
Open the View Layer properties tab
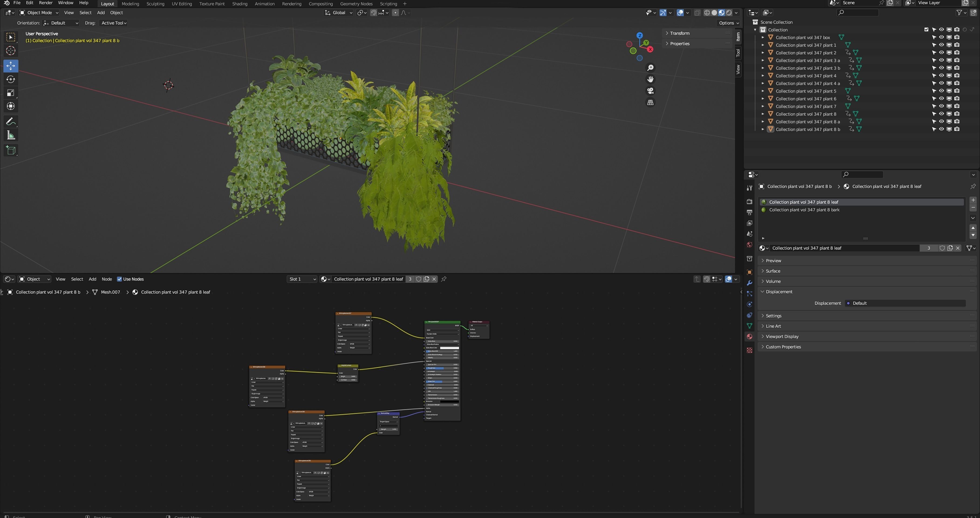pyautogui.click(x=749, y=223)
